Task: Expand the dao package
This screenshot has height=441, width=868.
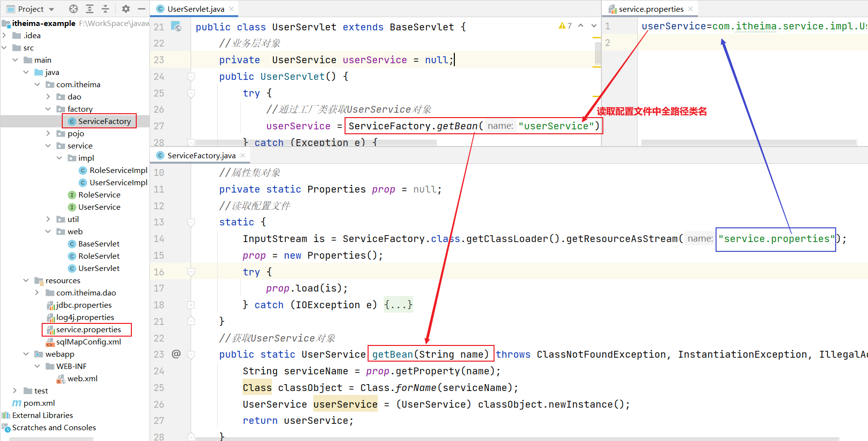Action: point(48,97)
